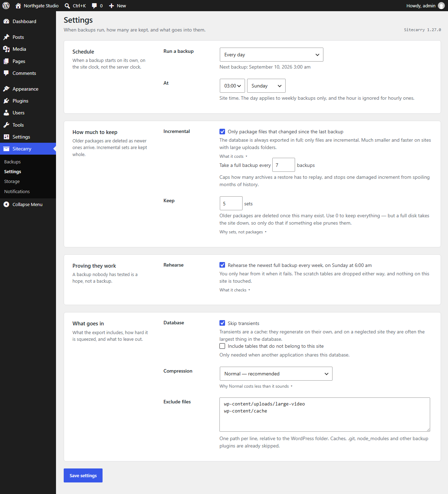448x494 pixels.
Task: Click the search magnifier icon
Action: pyautogui.click(x=67, y=6)
